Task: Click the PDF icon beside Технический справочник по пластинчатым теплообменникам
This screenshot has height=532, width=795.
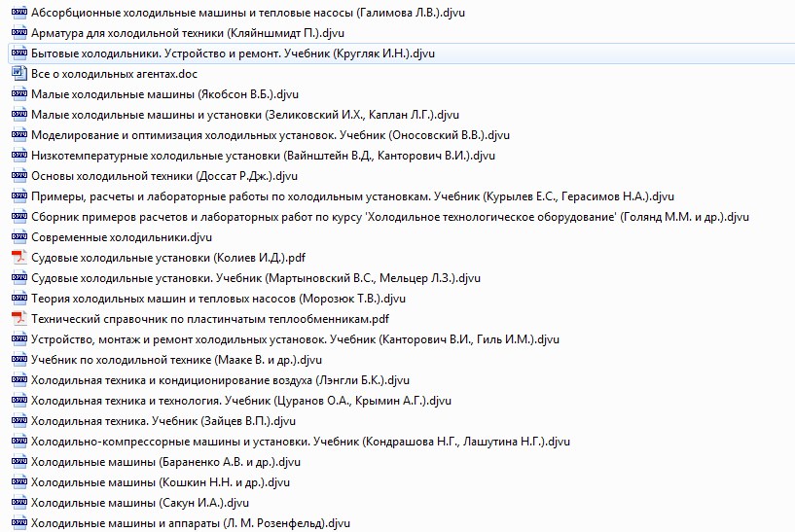Action: pyautogui.click(x=19, y=319)
